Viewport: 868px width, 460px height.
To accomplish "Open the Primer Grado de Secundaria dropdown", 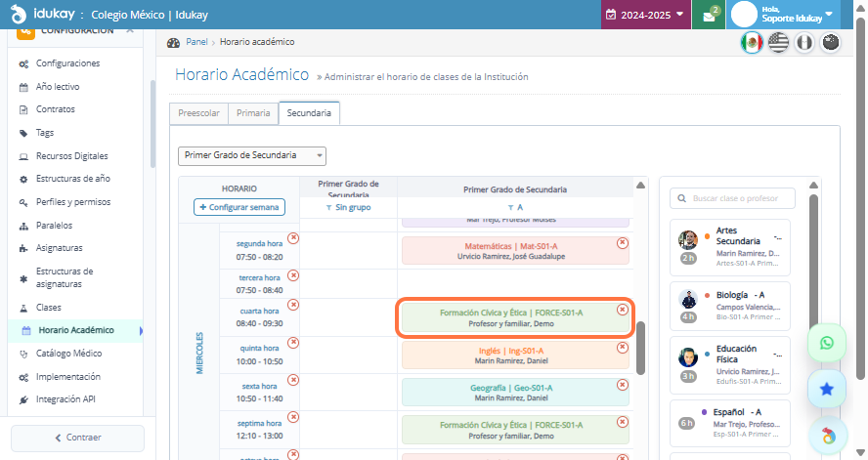I will (252, 156).
